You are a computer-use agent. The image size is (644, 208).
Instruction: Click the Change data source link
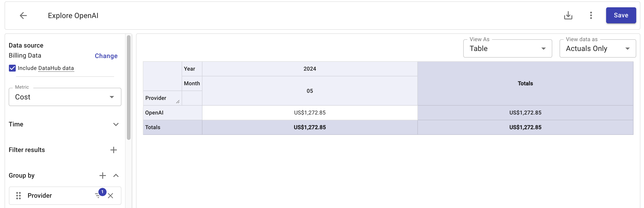(106, 56)
